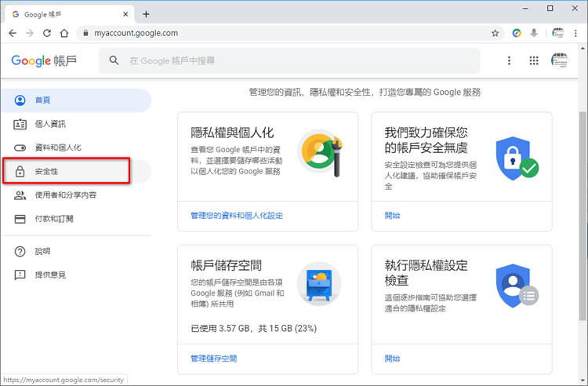Click the 首頁 person circle icon
Viewport: 588px width, 386px height.
point(20,100)
